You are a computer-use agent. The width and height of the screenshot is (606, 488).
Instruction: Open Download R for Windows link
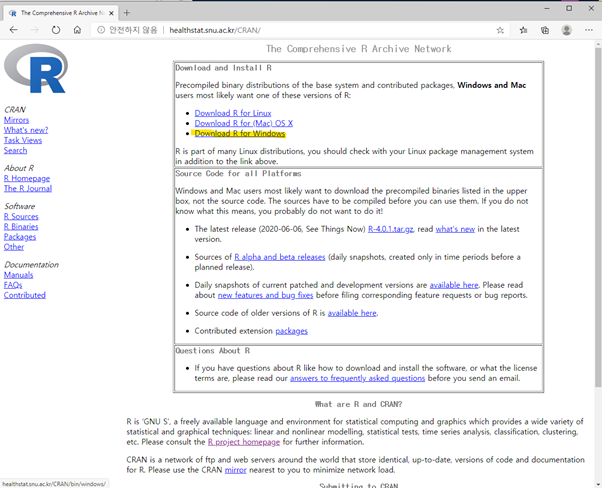pyautogui.click(x=240, y=134)
